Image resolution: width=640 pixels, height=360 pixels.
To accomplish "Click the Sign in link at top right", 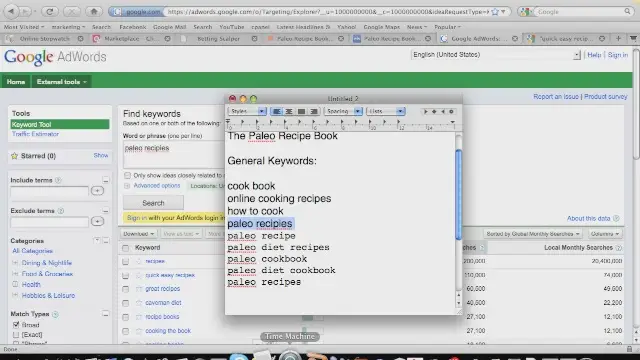I will 618,55.
